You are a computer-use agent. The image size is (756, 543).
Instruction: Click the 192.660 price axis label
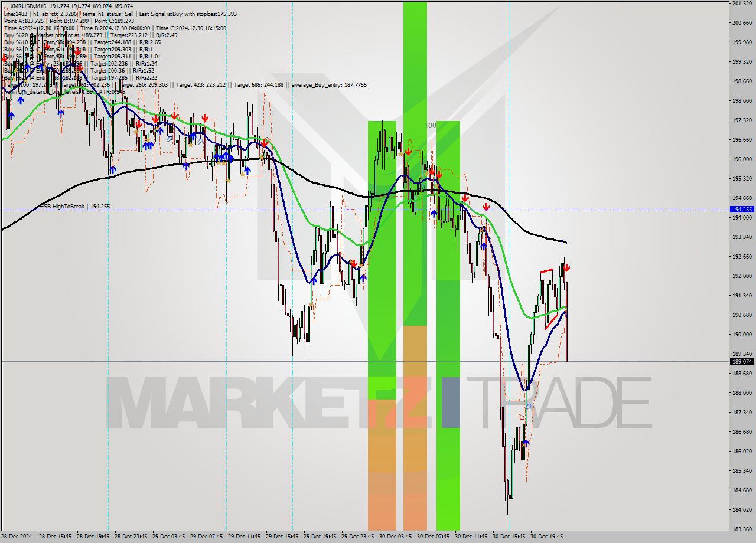pos(741,257)
